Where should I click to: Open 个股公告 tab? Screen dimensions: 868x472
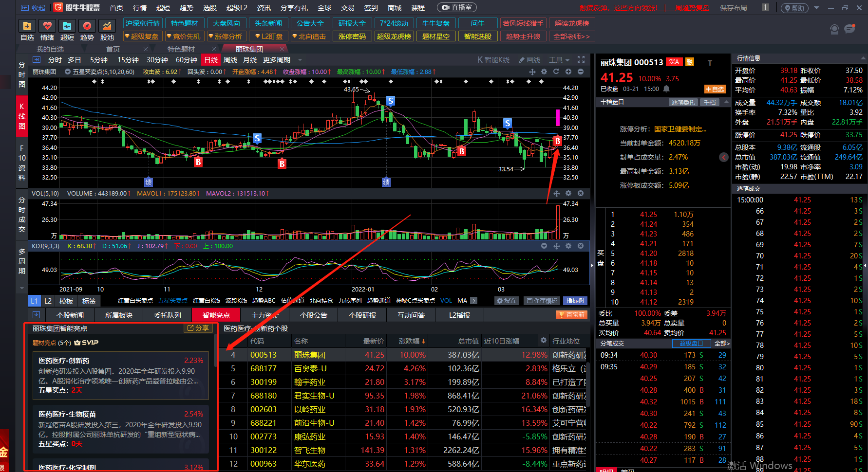313,315
